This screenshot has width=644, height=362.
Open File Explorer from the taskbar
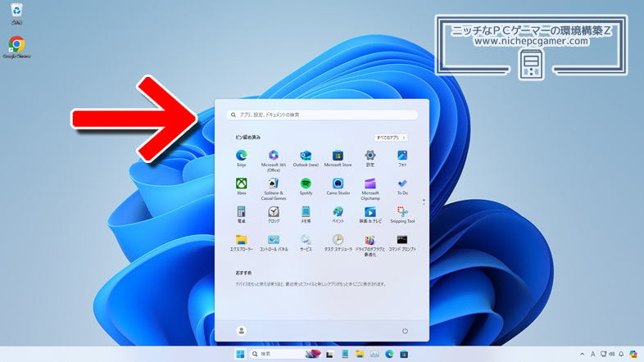tap(360, 354)
